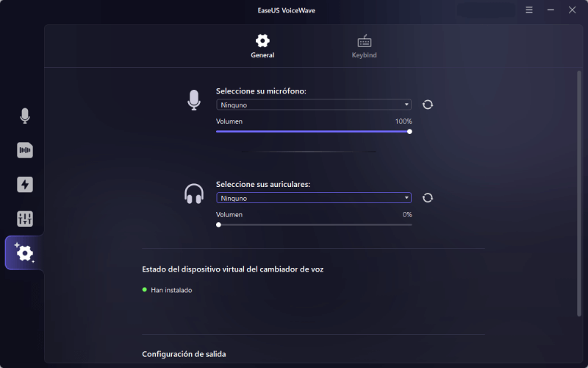Expand the headphones selection dropdown

point(313,198)
